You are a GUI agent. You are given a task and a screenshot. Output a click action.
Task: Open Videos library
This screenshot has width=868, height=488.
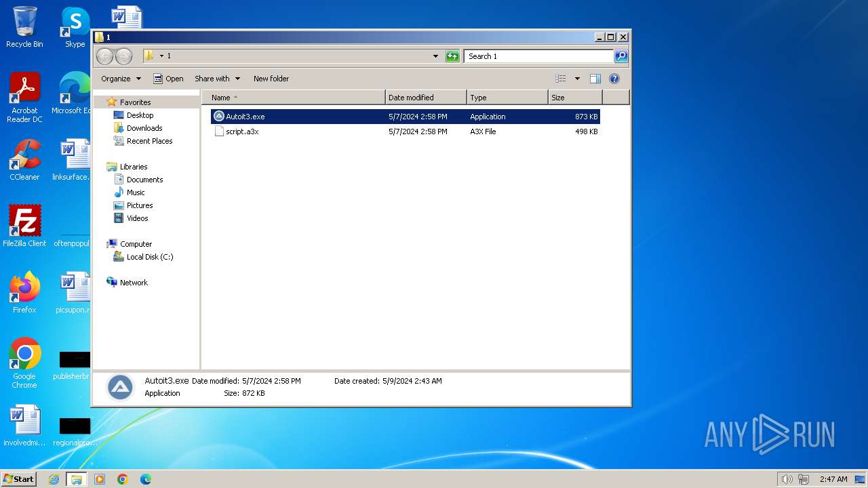(137, 218)
